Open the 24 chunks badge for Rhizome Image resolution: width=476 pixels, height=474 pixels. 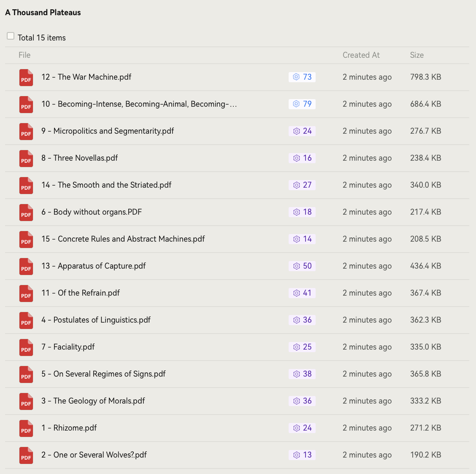(302, 428)
